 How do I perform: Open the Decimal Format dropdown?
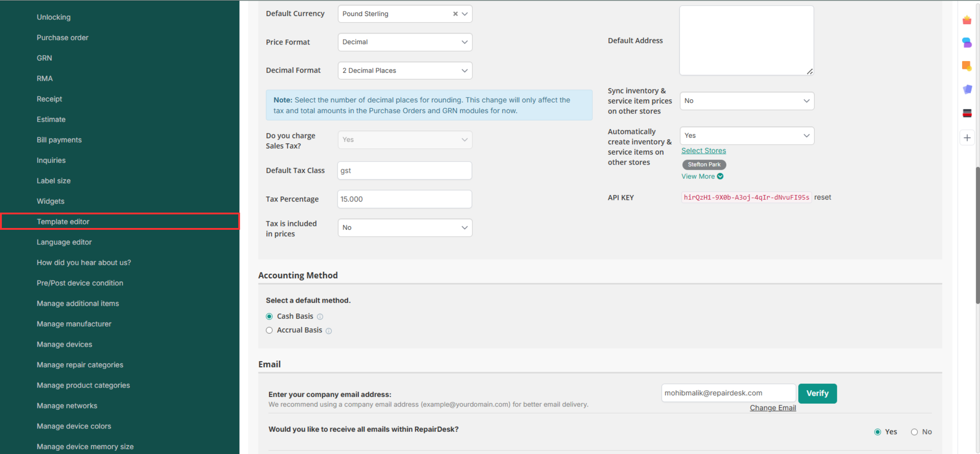(x=405, y=70)
